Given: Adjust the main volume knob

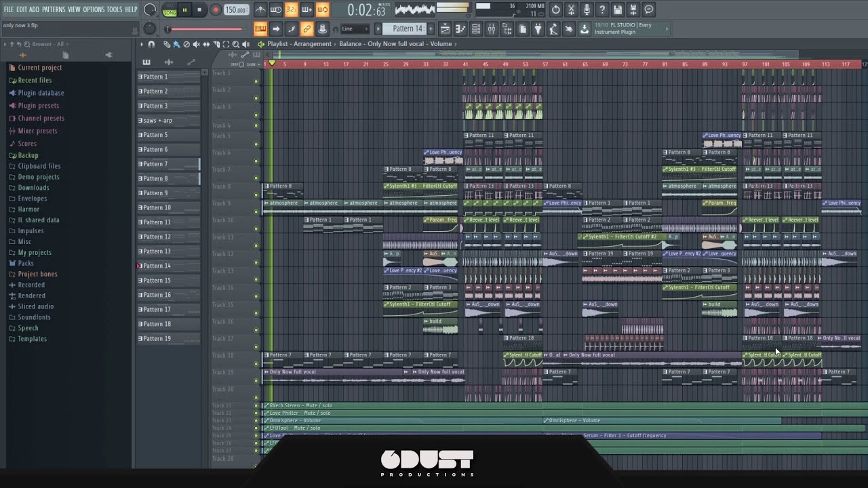Looking at the screenshot, I should pos(150,9).
